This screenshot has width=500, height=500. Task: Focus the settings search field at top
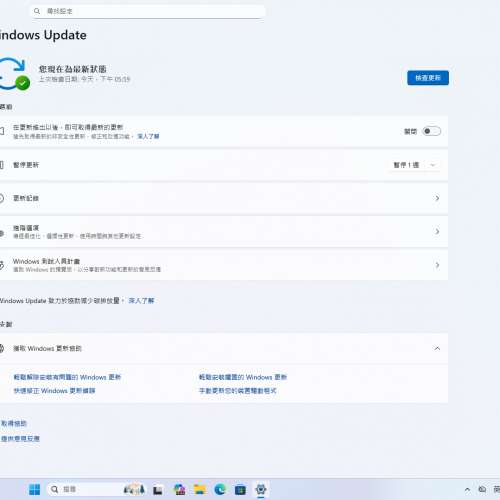coord(148,11)
